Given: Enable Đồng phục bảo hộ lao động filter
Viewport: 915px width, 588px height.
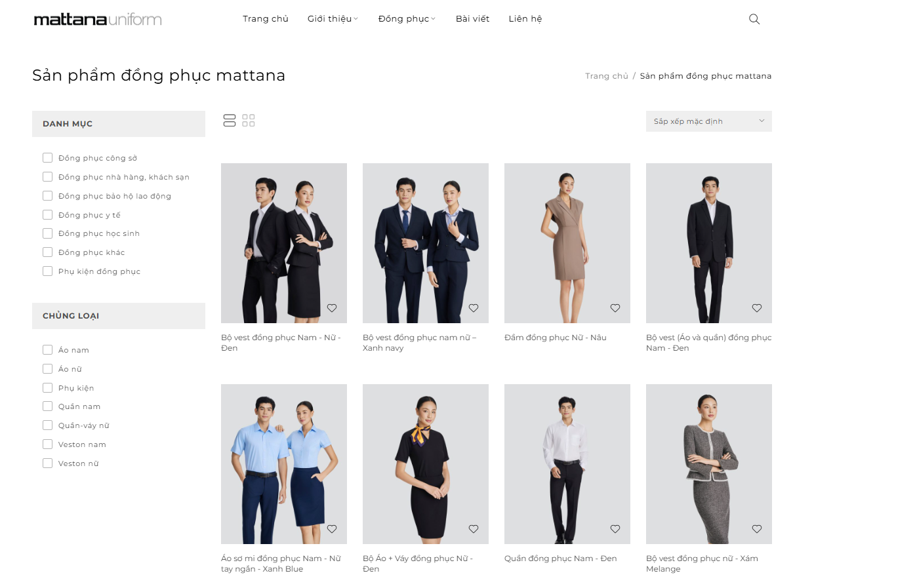Looking at the screenshot, I should point(47,195).
